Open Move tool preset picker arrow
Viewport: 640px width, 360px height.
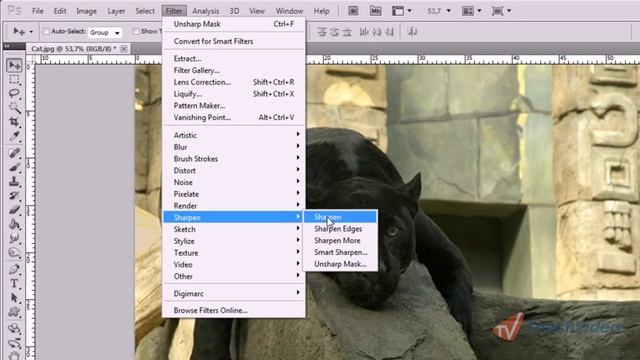[x=31, y=32]
